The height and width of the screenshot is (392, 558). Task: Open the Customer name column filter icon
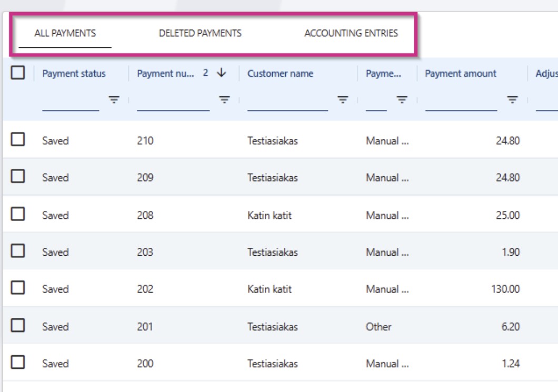pos(343,99)
